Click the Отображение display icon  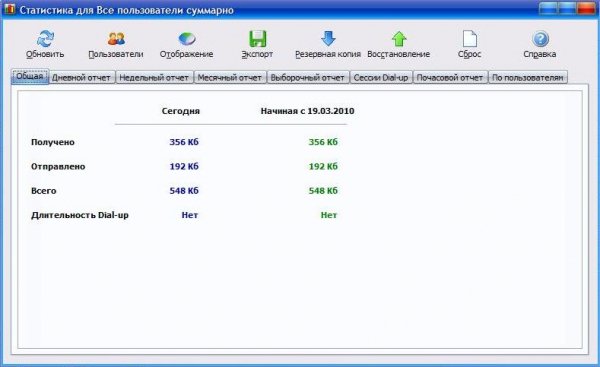[x=187, y=39]
